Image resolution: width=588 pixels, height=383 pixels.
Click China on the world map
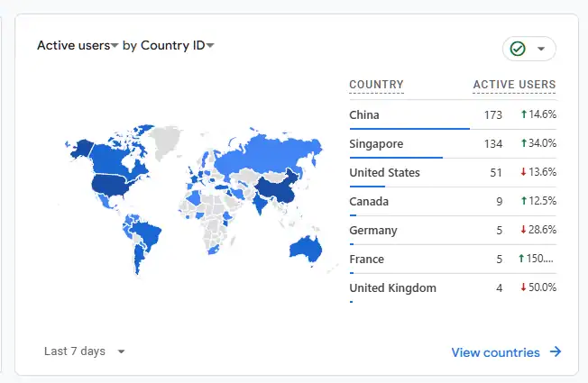[272, 189]
